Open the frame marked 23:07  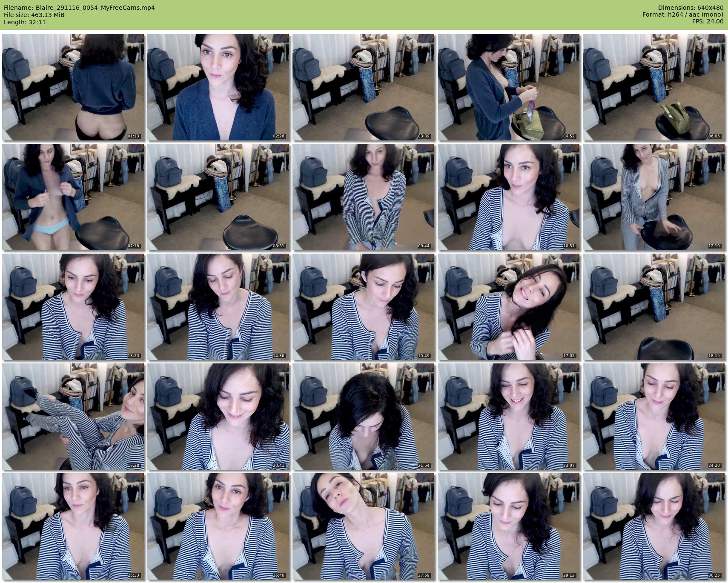[x=509, y=417]
